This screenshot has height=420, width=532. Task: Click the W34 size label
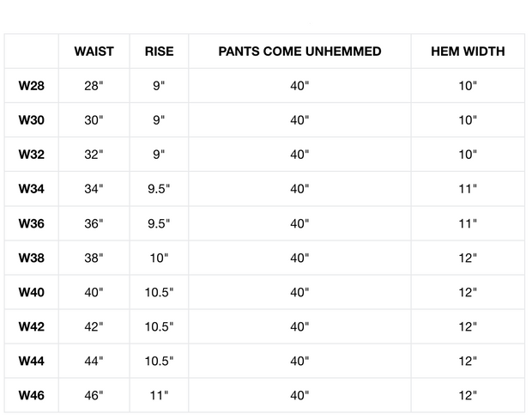point(32,189)
